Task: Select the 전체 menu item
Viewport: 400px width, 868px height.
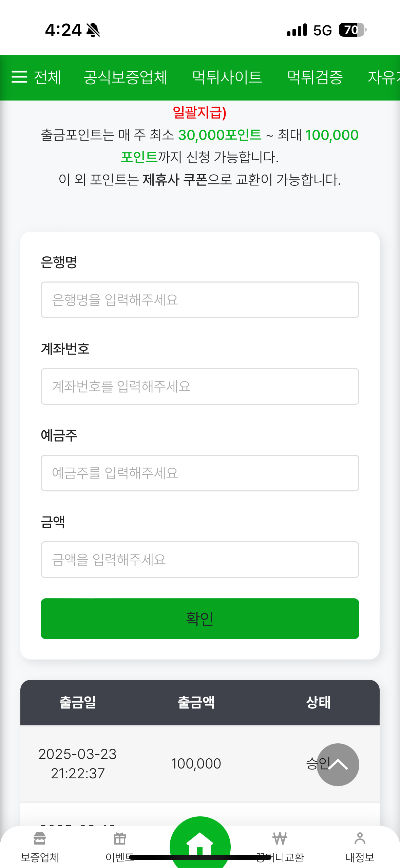Action: click(47, 77)
